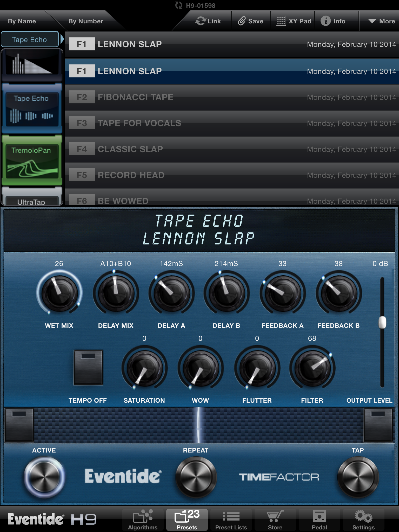399x532 pixels.
Task: Open the Presets tab
Action: pyautogui.click(x=187, y=520)
